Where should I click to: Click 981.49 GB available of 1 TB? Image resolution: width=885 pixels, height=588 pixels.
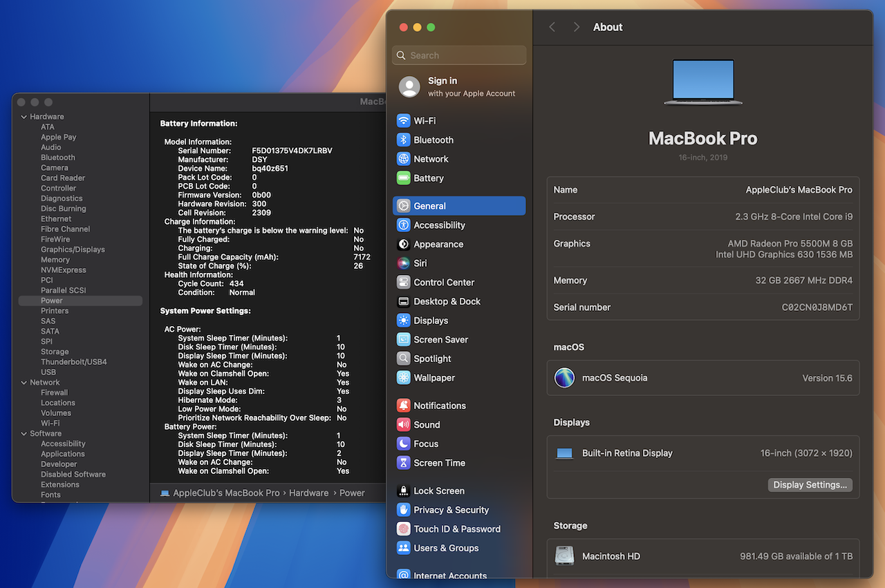pos(796,556)
